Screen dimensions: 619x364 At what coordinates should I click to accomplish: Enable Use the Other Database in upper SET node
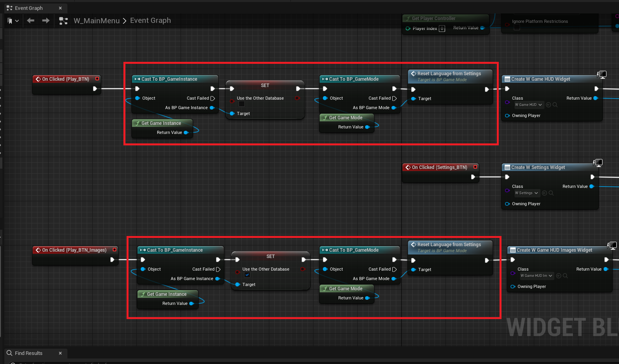[242, 104]
